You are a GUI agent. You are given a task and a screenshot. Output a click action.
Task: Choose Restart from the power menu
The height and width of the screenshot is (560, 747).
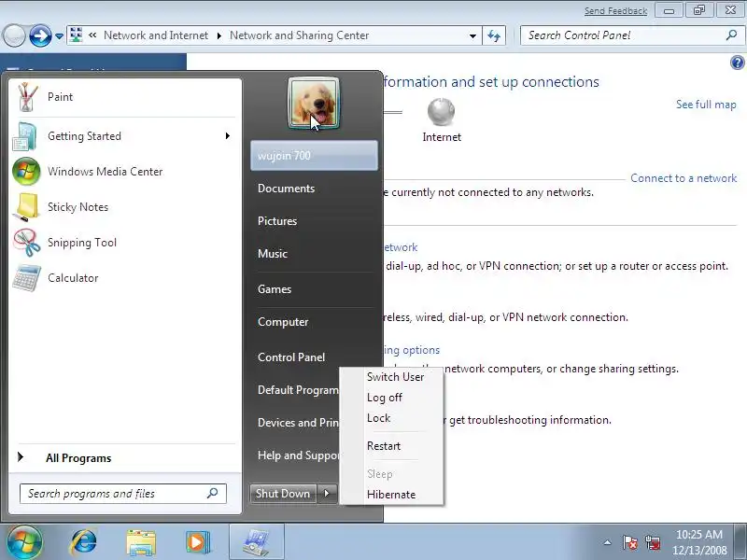tap(384, 446)
